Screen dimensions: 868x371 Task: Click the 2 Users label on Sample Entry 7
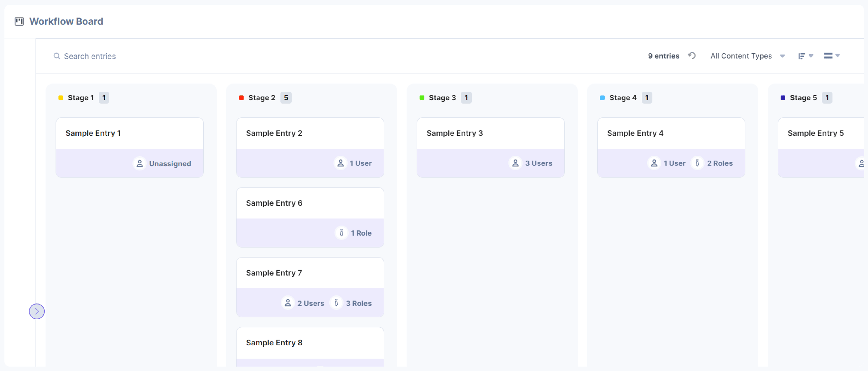pos(310,303)
